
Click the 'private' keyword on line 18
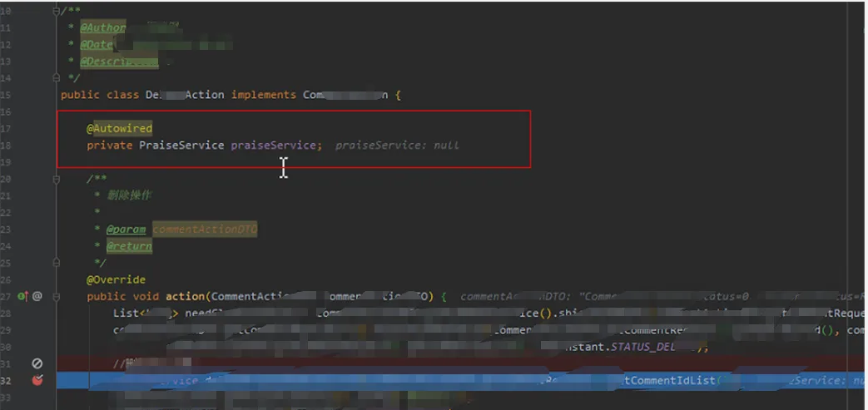110,145
